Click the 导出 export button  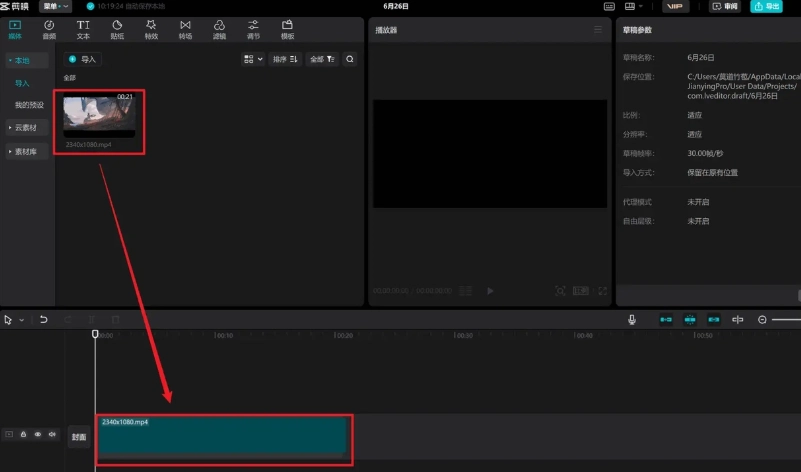(766, 6)
